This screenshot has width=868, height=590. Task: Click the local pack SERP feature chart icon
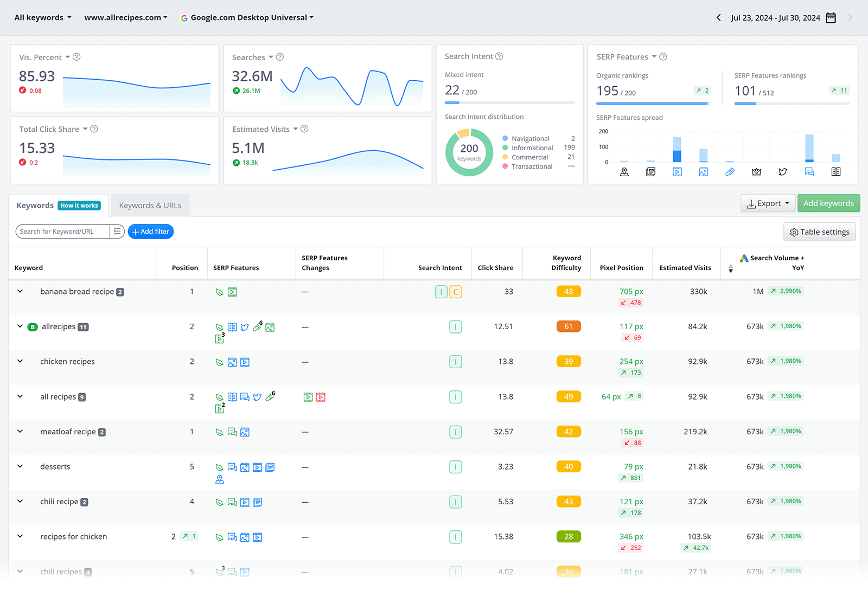point(624,172)
